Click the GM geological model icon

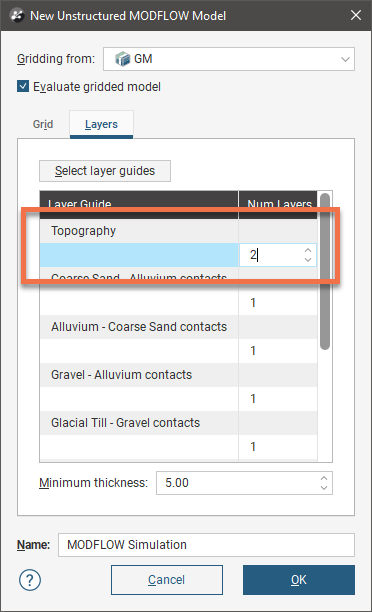tap(122, 59)
